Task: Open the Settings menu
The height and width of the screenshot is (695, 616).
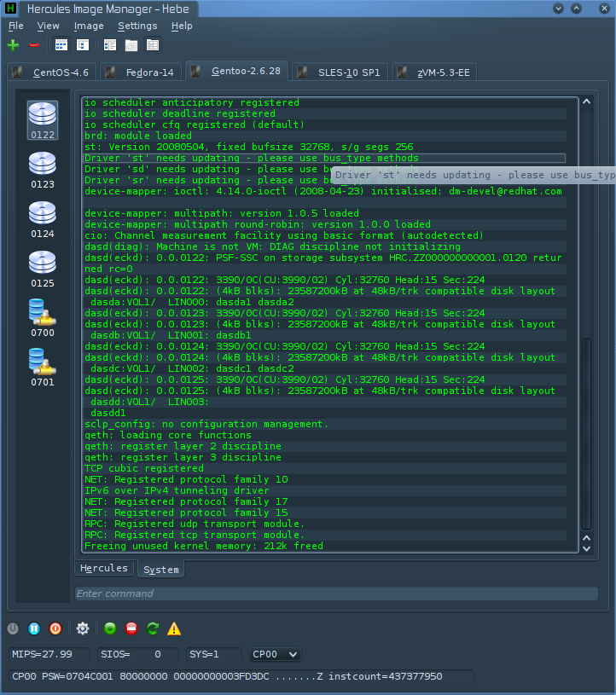Action: pos(137,26)
